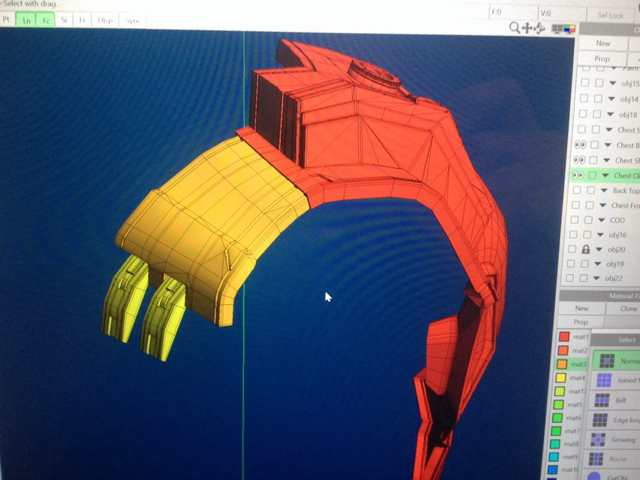The width and height of the screenshot is (640, 480).
Task: Collapse obj18 triangle in object list
Action: [x=610, y=114]
